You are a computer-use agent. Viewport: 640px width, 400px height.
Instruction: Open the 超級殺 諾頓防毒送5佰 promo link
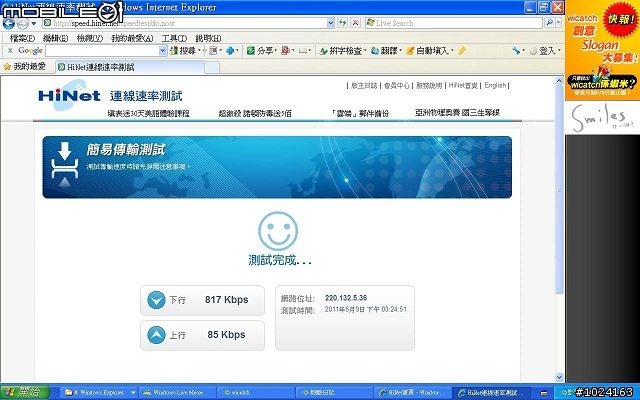[255, 113]
